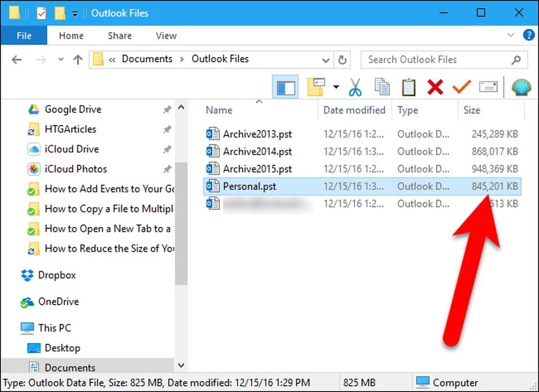Click Computer in the status bar

(447, 382)
